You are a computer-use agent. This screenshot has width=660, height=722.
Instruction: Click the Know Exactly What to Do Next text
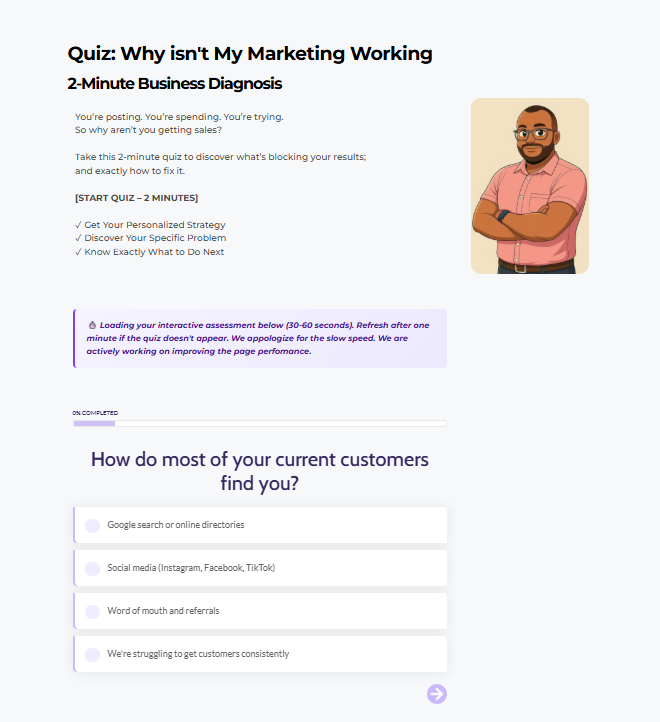154,252
